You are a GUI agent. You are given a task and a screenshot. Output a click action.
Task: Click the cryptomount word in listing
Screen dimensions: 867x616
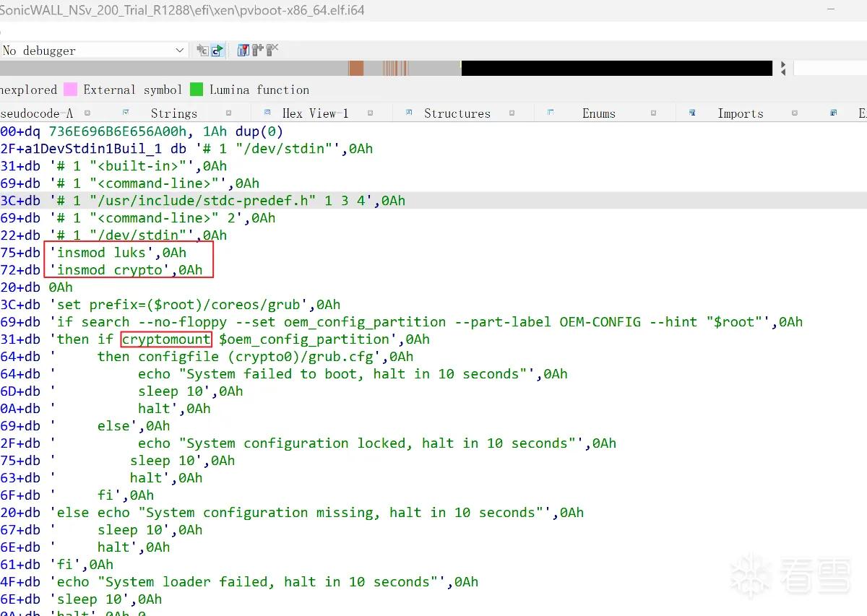tap(166, 339)
